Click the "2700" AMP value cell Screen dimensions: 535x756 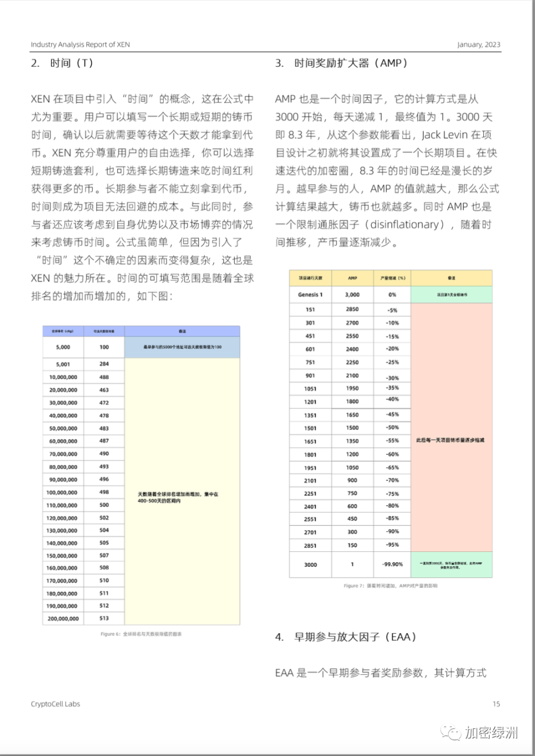pos(352,323)
